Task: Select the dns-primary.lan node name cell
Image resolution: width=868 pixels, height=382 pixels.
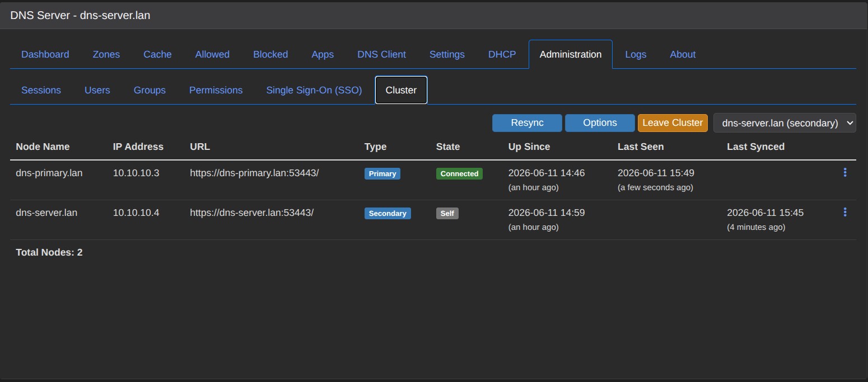Action: point(49,173)
